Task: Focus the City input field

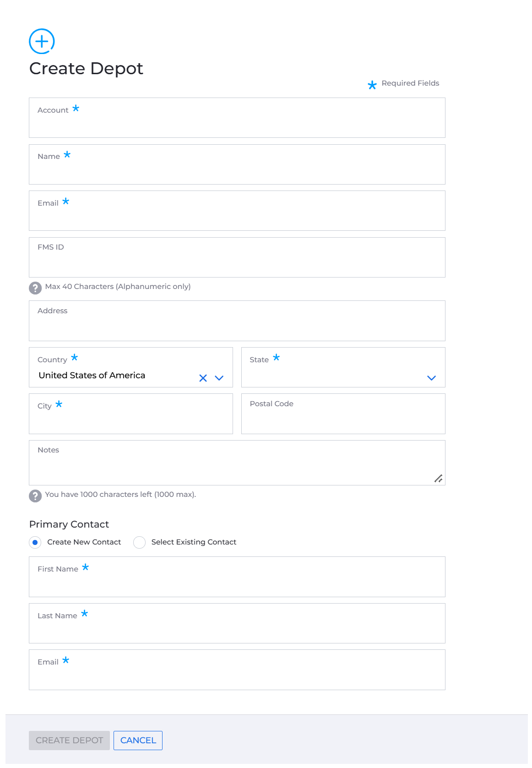Action: (x=131, y=414)
